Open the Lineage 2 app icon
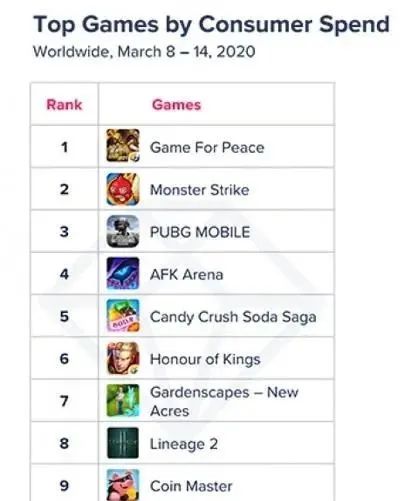411x501 pixels. point(123,443)
